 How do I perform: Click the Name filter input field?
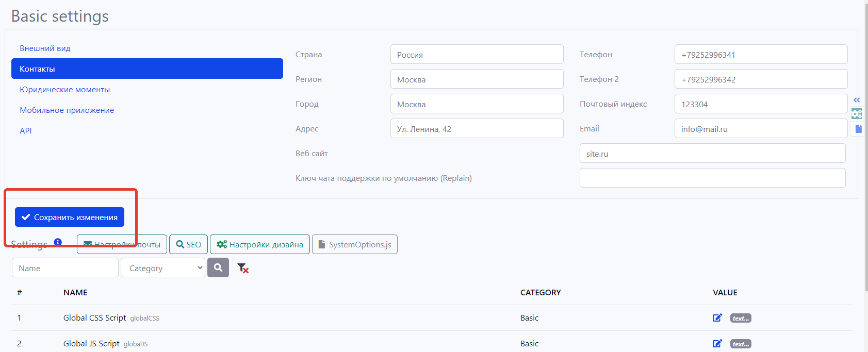(x=65, y=268)
